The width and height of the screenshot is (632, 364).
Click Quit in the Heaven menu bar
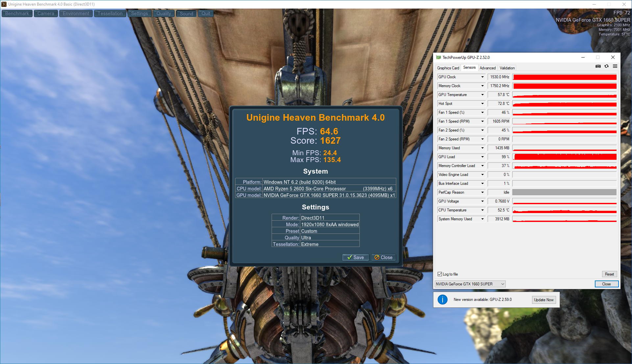(x=206, y=13)
